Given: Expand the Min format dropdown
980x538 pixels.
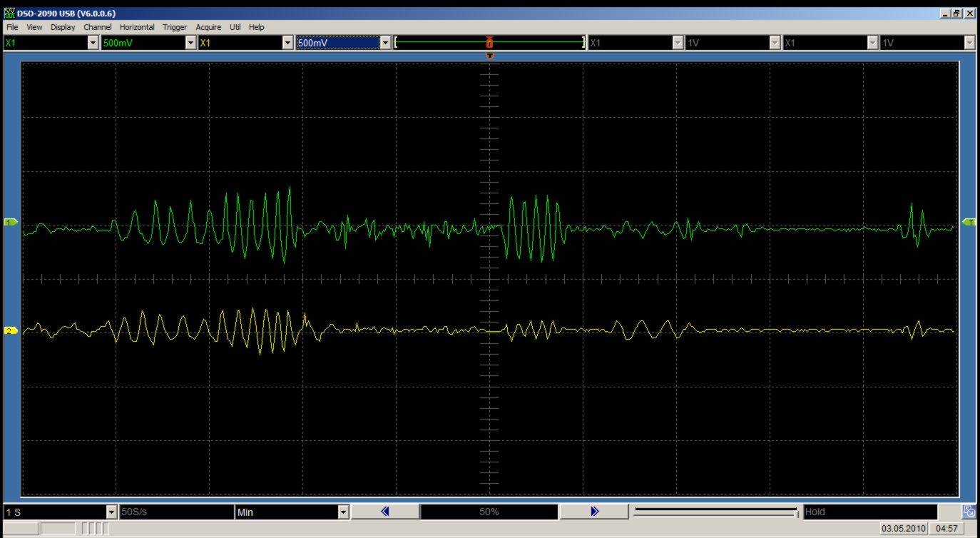Looking at the screenshot, I should click(x=343, y=512).
